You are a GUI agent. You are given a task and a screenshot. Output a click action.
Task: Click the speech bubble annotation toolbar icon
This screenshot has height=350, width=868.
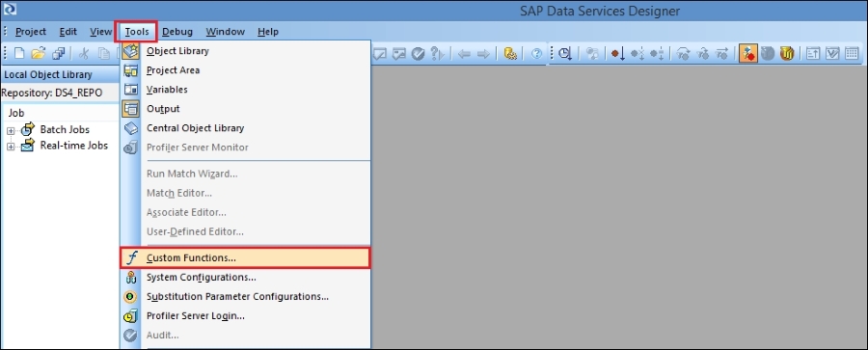pos(380,53)
